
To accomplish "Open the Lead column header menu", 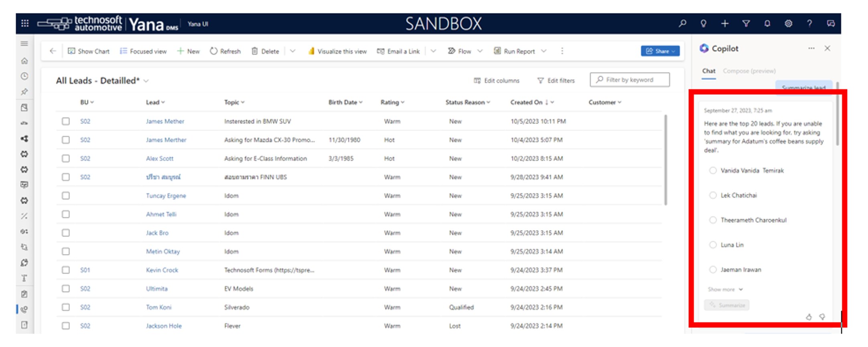I will 155,102.
